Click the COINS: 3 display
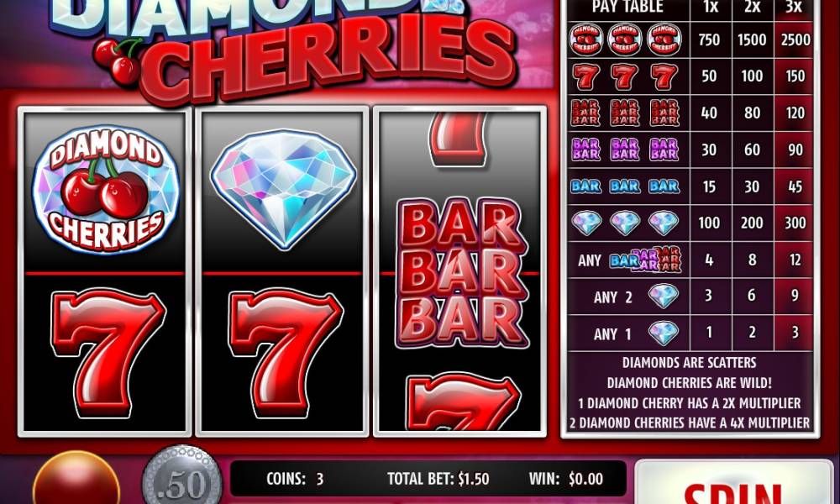The height and width of the screenshot is (504, 840). point(295,478)
